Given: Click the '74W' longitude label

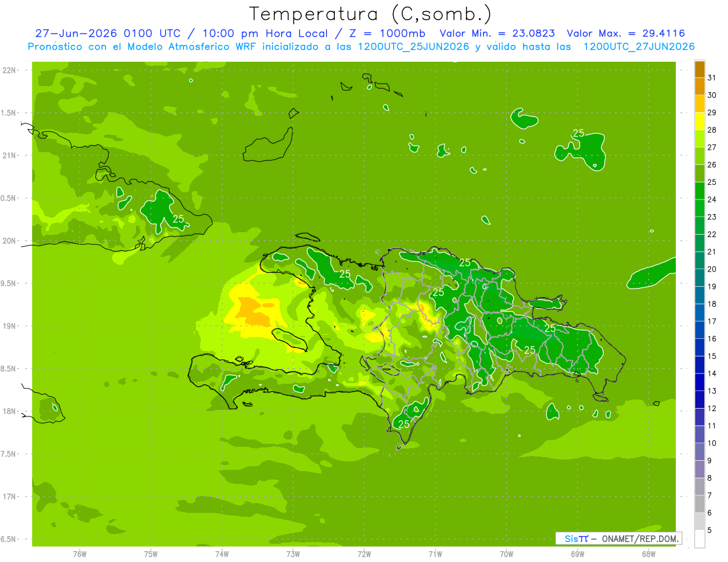Looking at the screenshot, I should [x=222, y=554].
